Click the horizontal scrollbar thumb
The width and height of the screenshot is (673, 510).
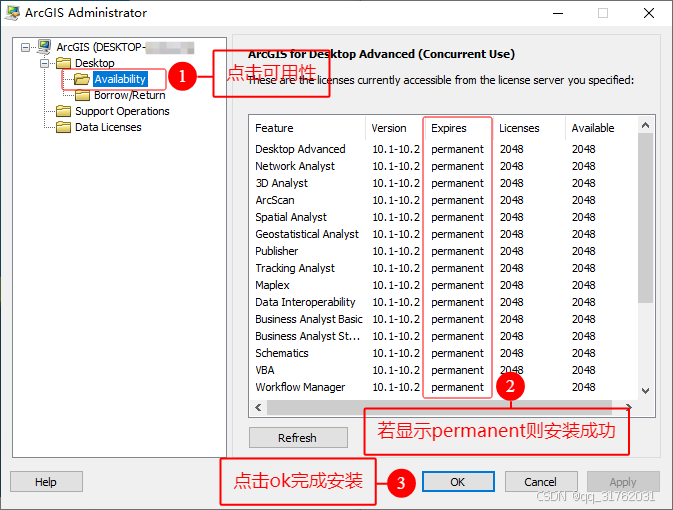tap(439, 407)
